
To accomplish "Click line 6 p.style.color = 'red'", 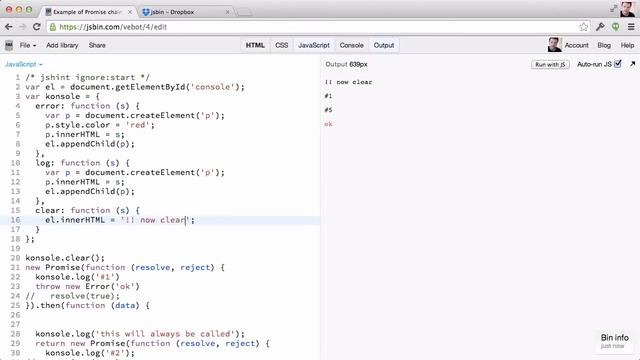I will 100,125.
